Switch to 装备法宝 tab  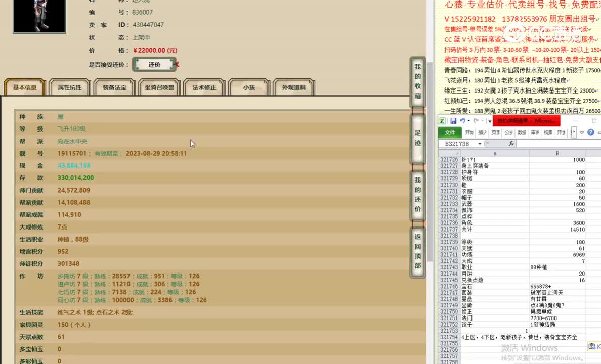point(115,87)
